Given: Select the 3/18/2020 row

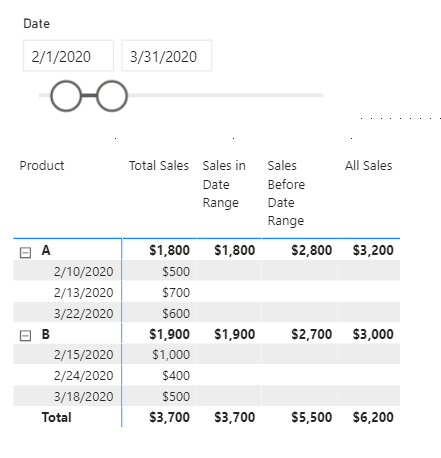Looking at the screenshot, I should point(207,396).
